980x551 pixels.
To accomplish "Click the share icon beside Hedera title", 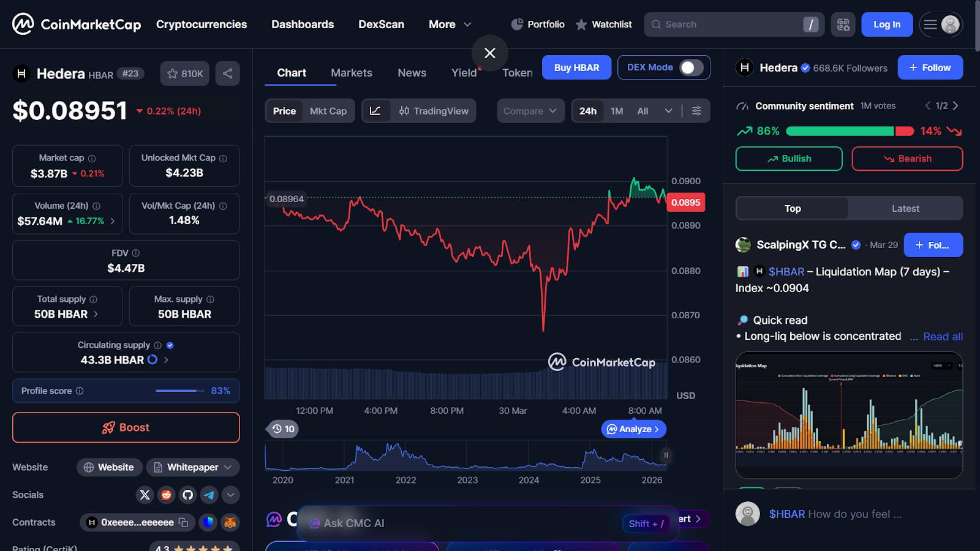I will click(227, 73).
